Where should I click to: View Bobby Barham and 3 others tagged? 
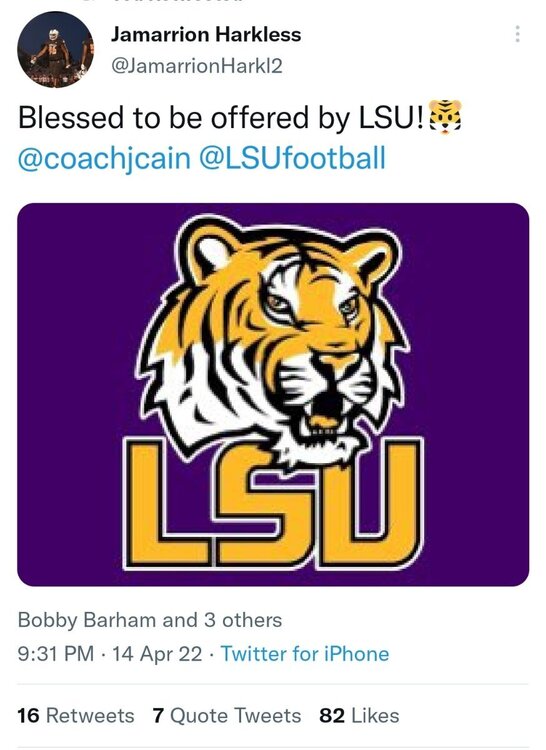[150, 620]
